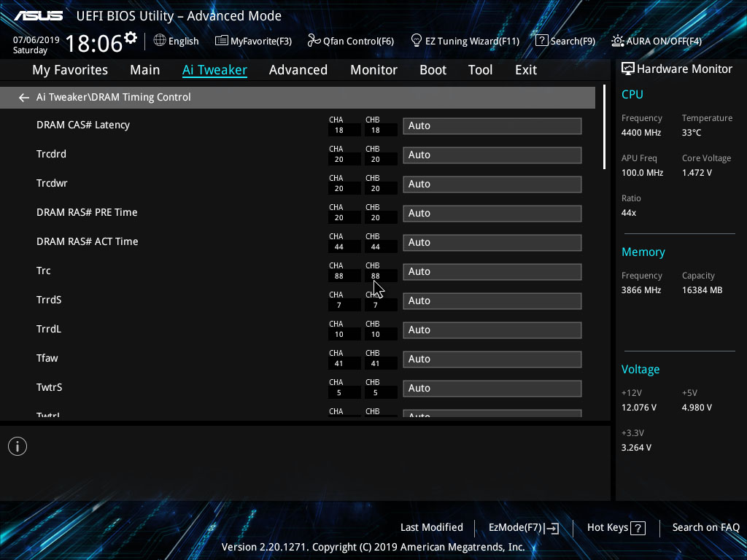Image resolution: width=747 pixels, height=560 pixels.
Task: Click the 18:06 clock display
Action: 94,44
